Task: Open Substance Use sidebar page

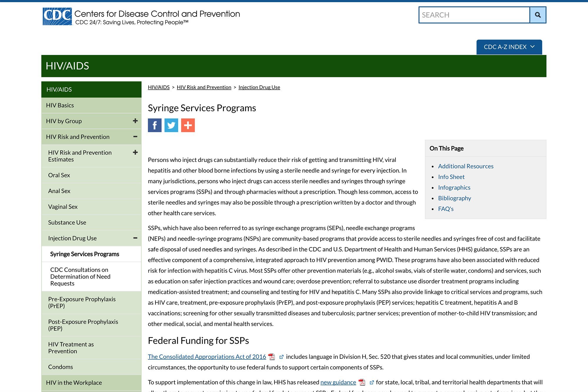Action: (x=91, y=222)
